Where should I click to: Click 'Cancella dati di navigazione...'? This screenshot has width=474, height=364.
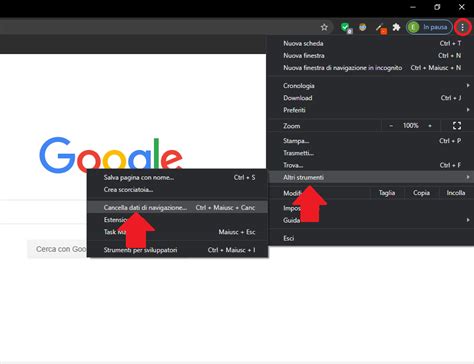pyautogui.click(x=177, y=208)
